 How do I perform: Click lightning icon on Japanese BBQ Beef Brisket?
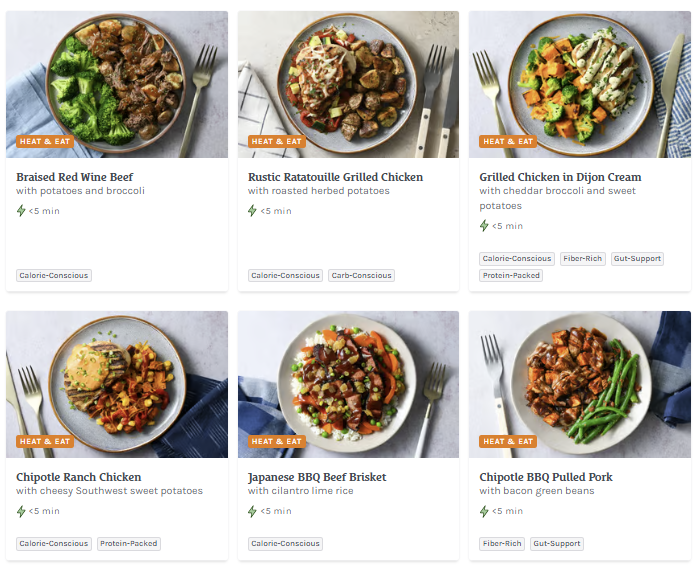coord(253,511)
